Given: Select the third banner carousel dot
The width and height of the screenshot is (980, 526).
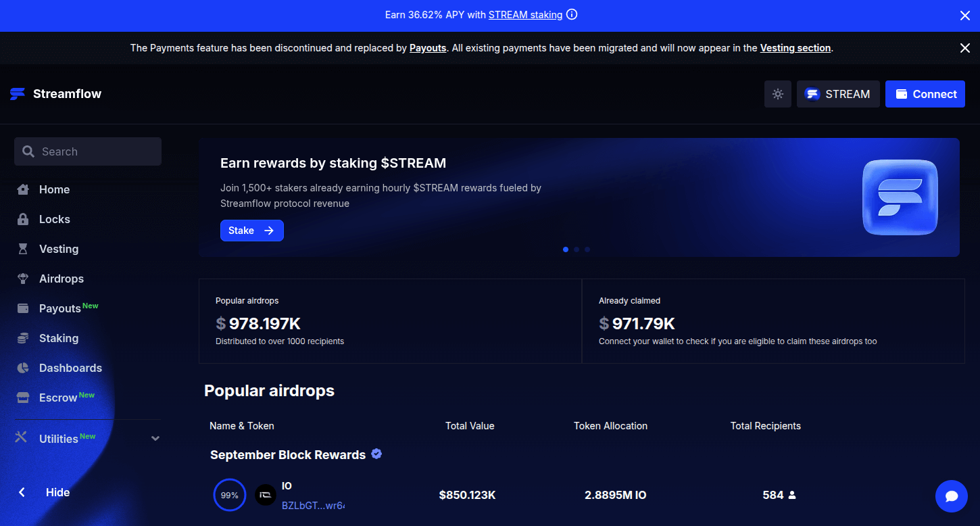Looking at the screenshot, I should pos(587,249).
